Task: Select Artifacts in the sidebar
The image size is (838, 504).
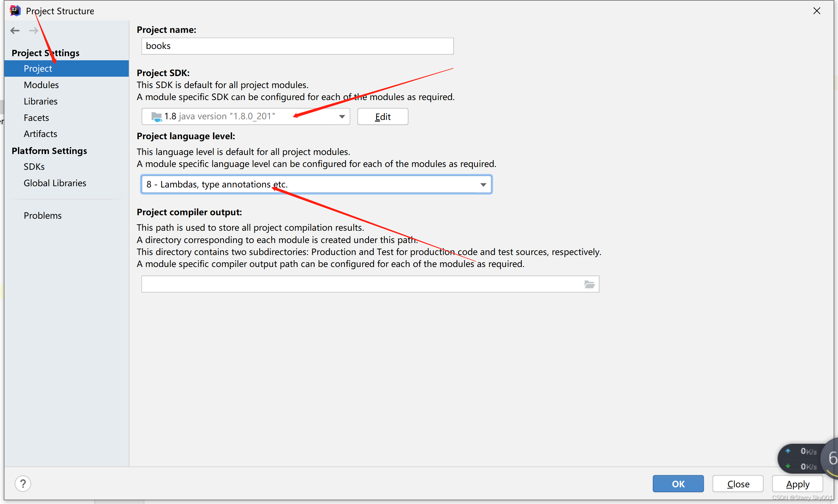Action: click(40, 134)
